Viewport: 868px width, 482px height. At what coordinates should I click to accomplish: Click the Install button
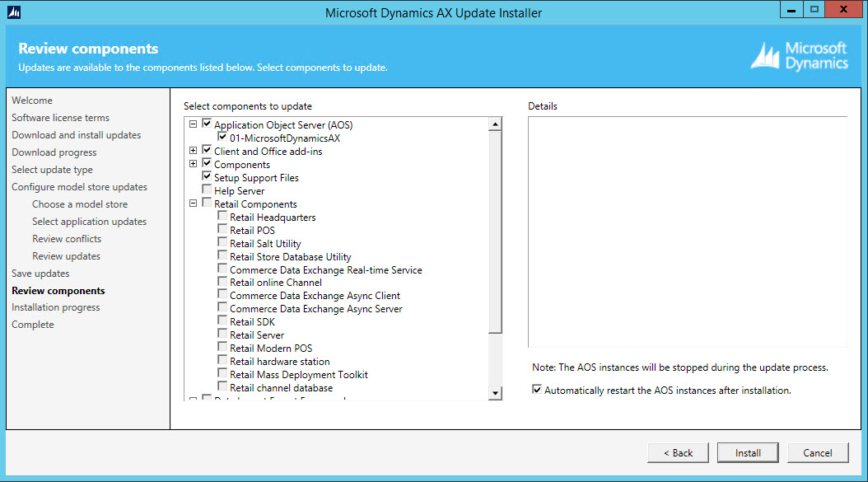click(748, 452)
